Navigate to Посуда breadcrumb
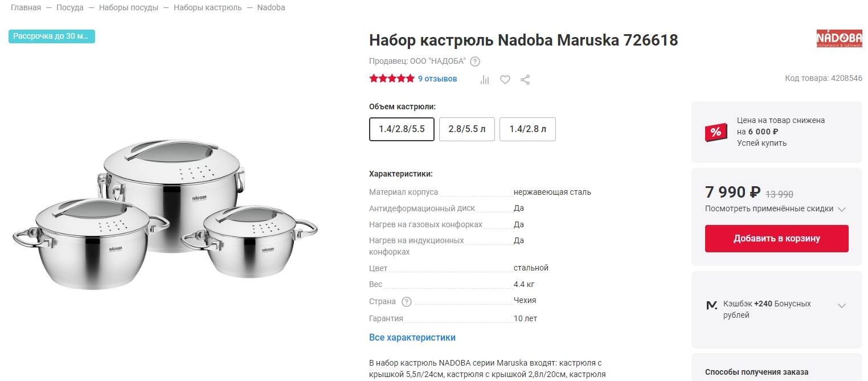868x381 pixels. [70, 8]
